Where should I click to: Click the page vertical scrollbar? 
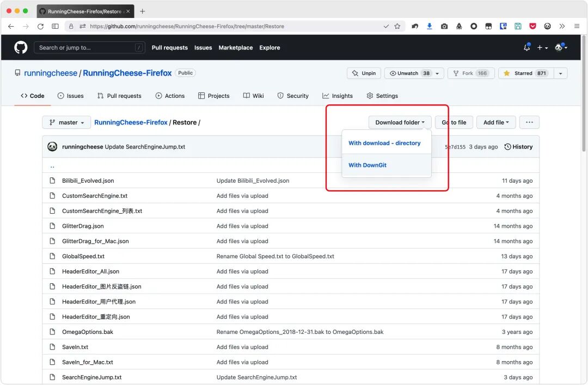(x=584, y=94)
